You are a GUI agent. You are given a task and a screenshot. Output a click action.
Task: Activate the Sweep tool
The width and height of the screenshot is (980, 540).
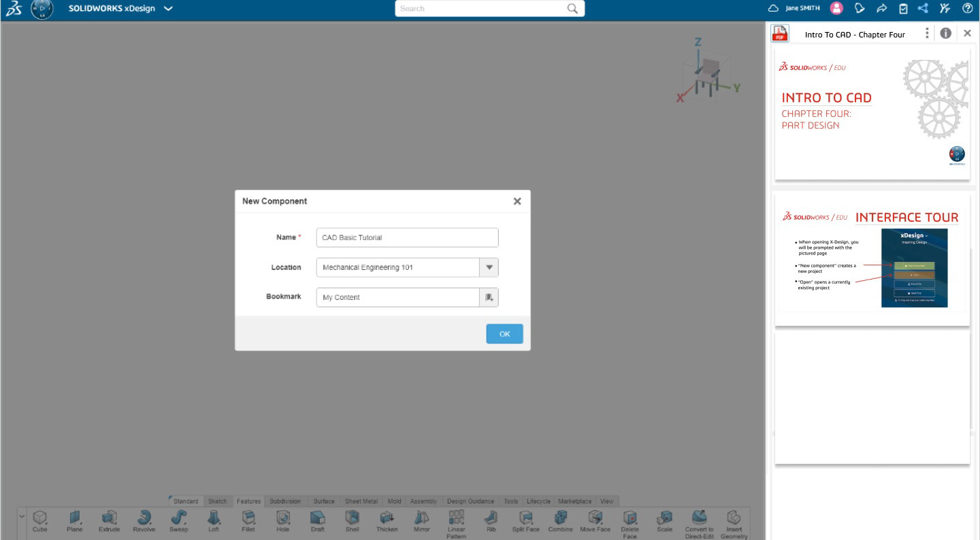coord(178,521)
